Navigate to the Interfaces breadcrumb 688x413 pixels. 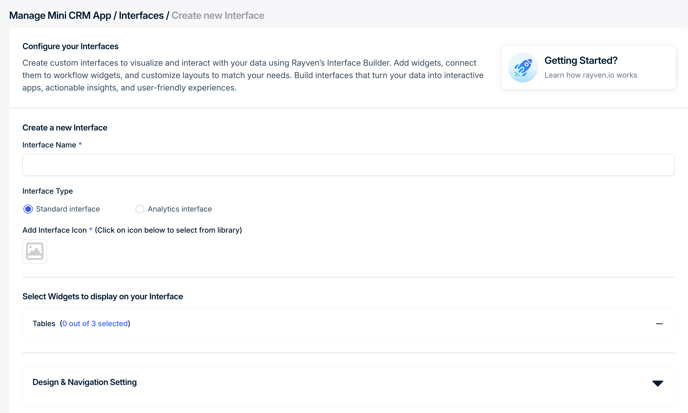coord(141,15)
